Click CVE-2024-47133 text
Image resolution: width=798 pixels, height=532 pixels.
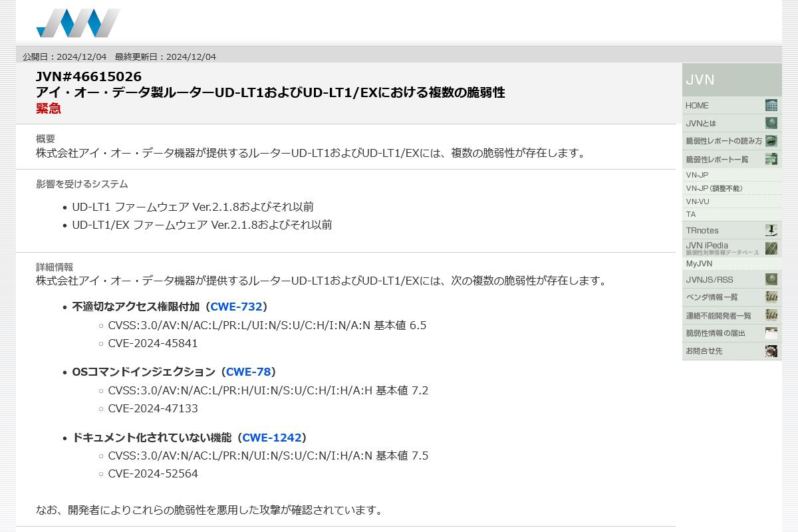pyautogui.click(x=153, y=408)
